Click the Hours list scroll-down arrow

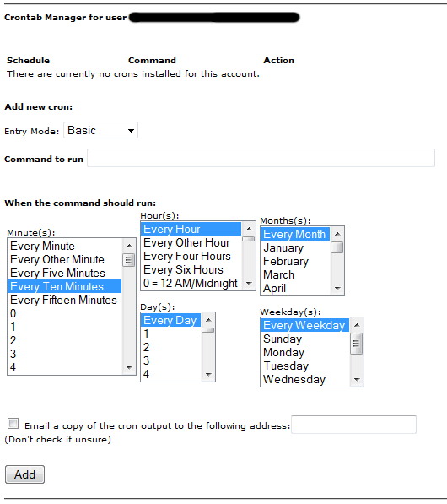249,283
